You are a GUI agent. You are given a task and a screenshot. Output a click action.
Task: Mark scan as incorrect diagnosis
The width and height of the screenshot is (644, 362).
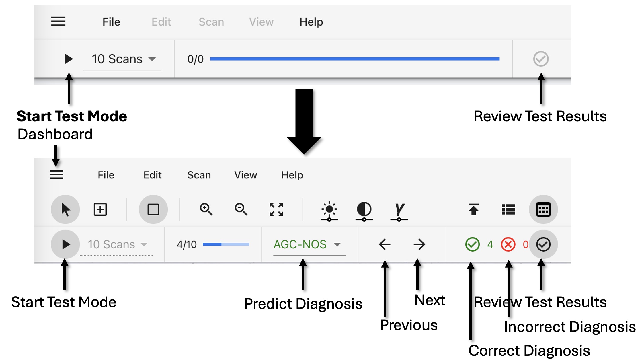tap(508, 244)
